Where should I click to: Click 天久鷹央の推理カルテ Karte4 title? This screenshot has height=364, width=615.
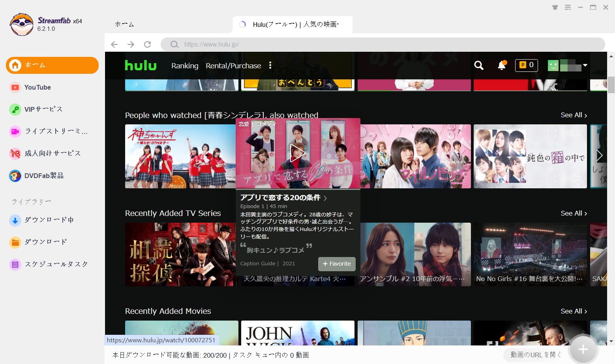click(294, 279)
